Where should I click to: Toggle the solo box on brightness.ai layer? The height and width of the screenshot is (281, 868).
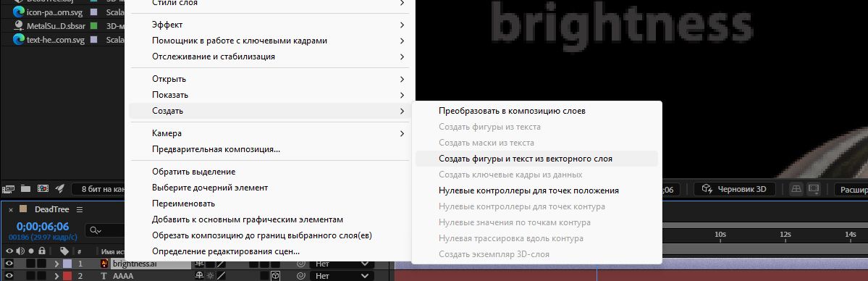coord(30,264)
